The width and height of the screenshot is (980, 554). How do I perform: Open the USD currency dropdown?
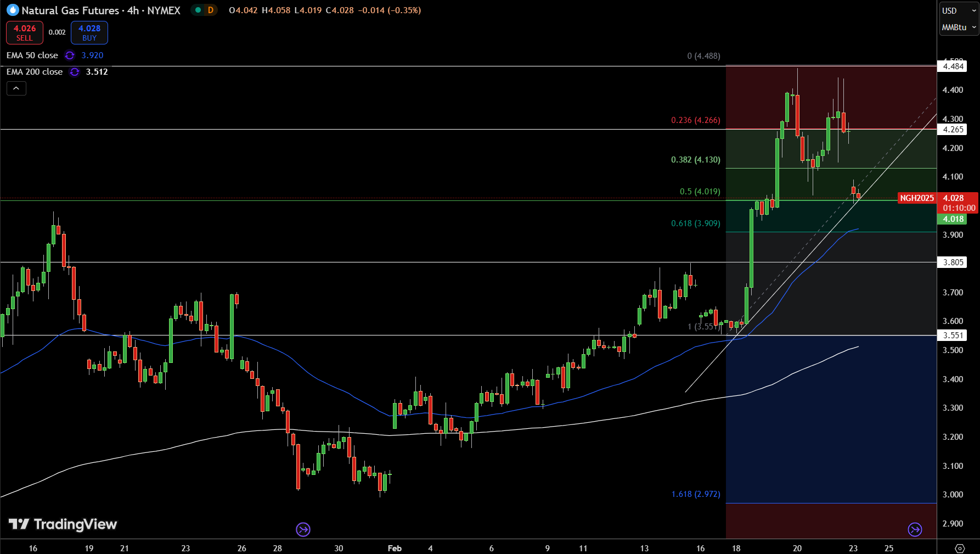pyautogui.click(x=959, y=10)
